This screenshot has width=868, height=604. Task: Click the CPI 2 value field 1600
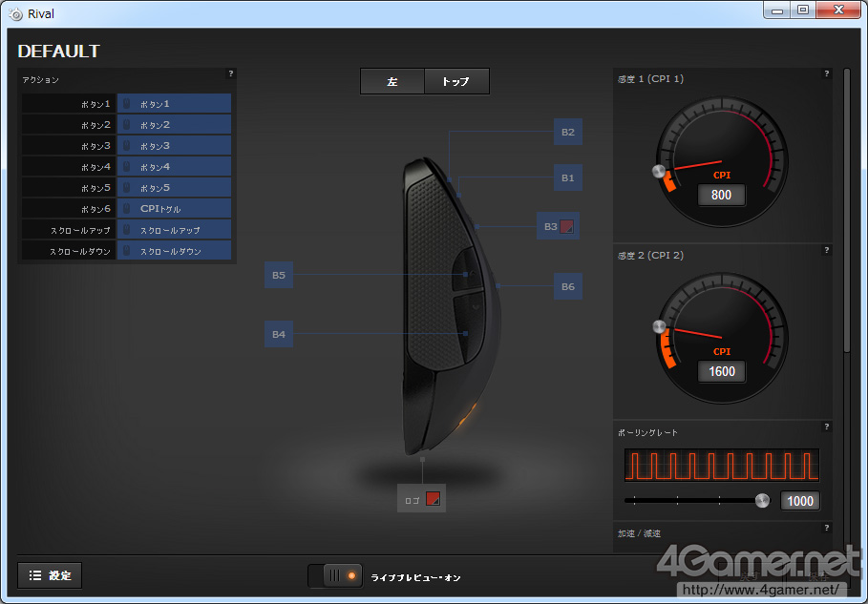[x=721, y=371]
